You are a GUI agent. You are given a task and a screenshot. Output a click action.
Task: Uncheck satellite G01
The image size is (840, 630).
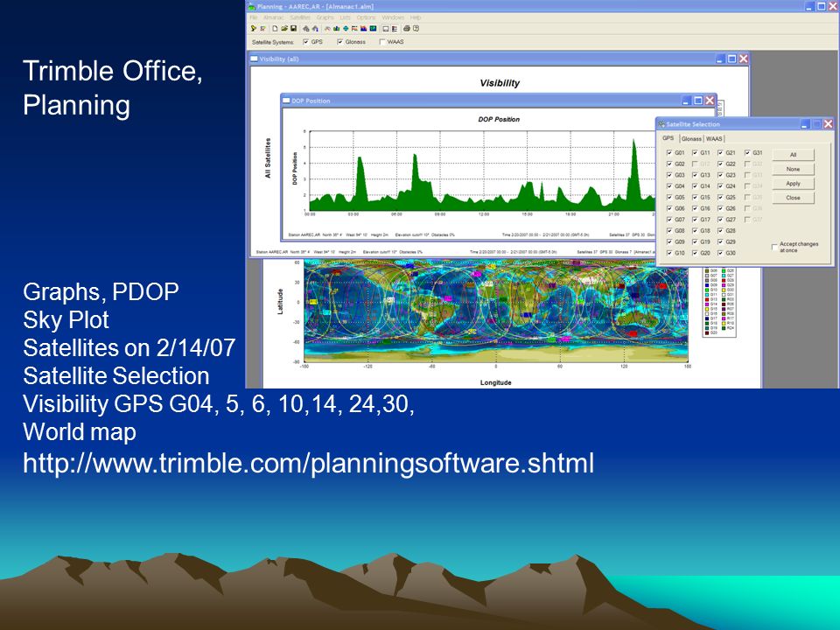pos(669,152)
